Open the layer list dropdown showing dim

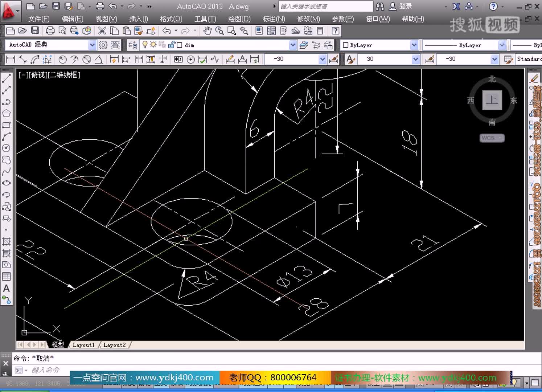point(293,45)
